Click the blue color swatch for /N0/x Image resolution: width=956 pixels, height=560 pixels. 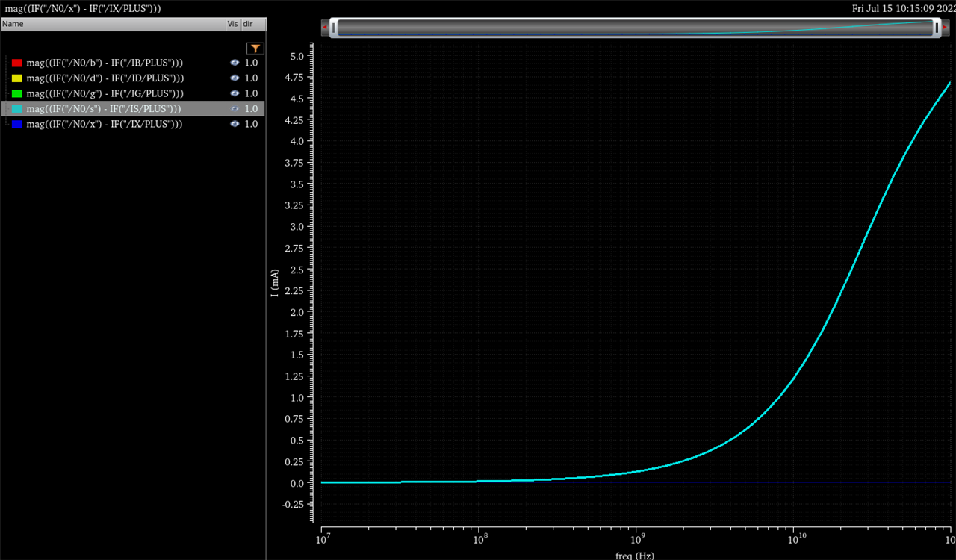pyautogui.click(x=17, y=124)
